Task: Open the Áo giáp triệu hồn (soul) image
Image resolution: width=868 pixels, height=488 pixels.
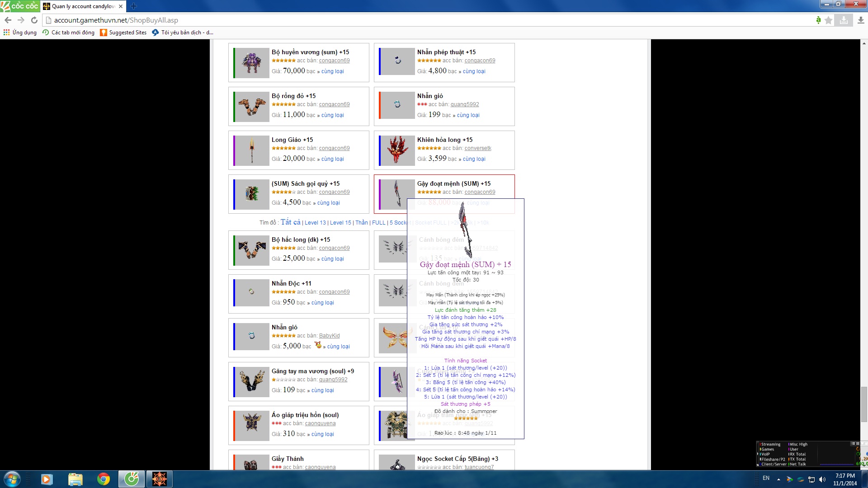Action: coord(252,426)
